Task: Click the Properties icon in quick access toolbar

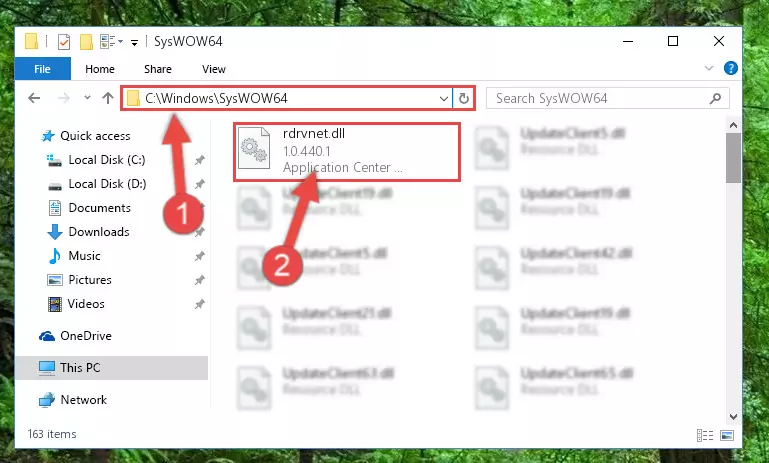Action: point(64,42)
